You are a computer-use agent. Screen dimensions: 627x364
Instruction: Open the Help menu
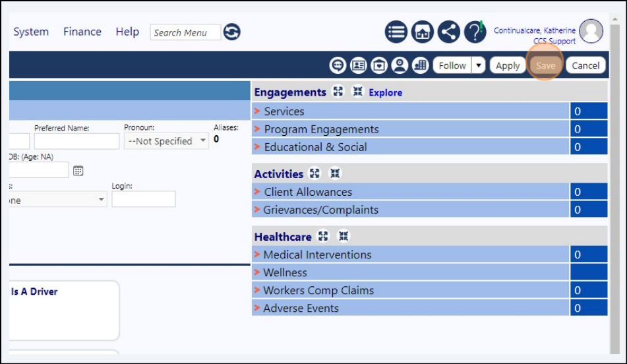pos(127,32)
